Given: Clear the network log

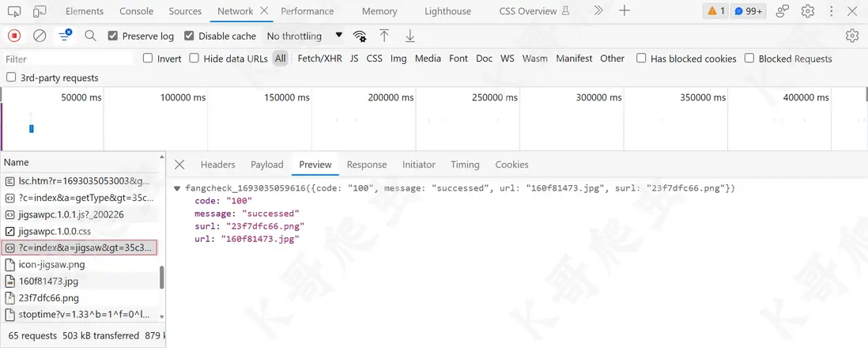Looking at the screenshot, I should pyautogui.click(x=40, y=36).
